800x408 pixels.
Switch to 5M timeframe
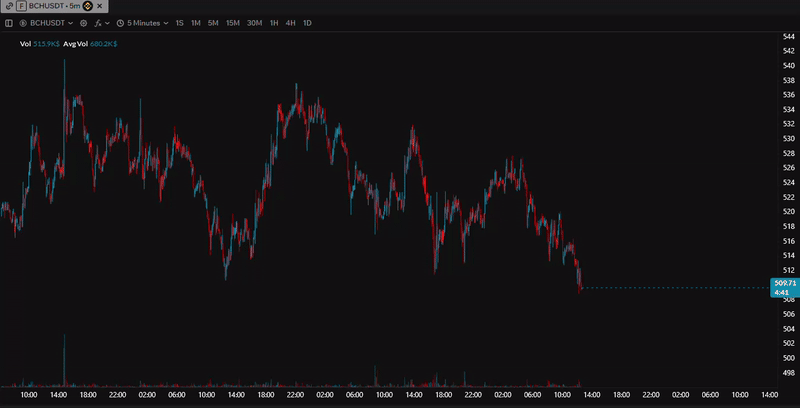click(213, 23)
